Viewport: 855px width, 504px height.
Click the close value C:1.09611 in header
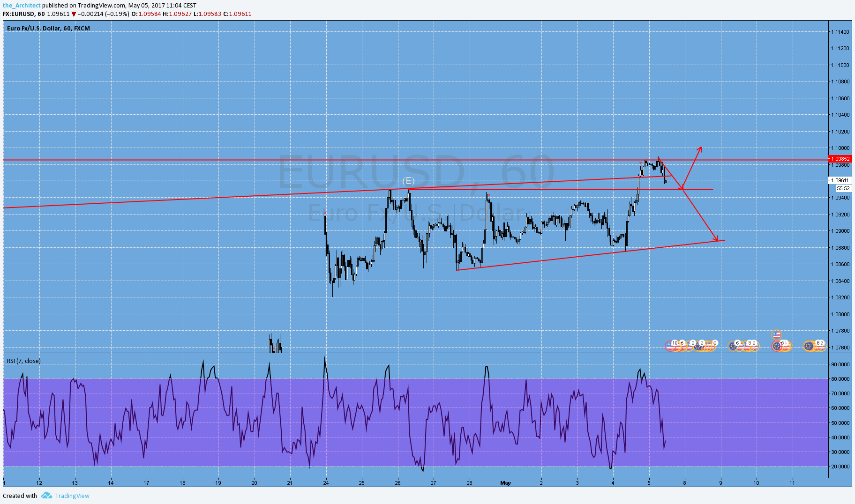point(237,14)
